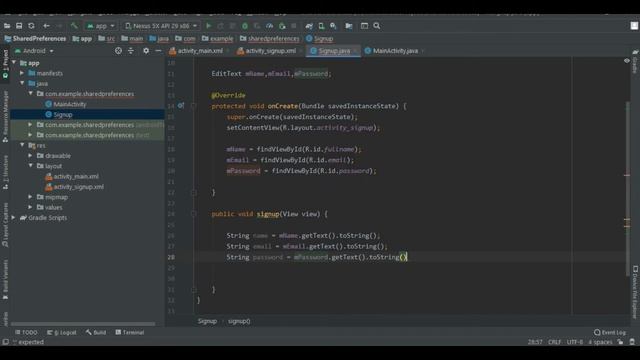The height and width of the screenshot is (360, 640).
Task: Open the Nexus 5X API 29 device dropdown
Action: [161, 26]
